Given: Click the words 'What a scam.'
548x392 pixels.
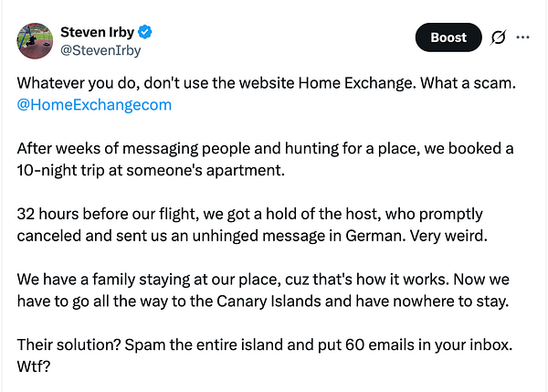Looking at the screenshot, I should coord(468,83).
